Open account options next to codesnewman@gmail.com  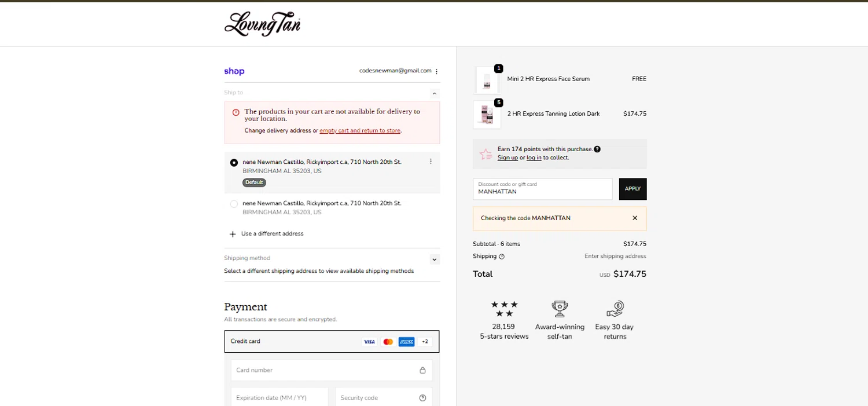(x=436, y=71)
